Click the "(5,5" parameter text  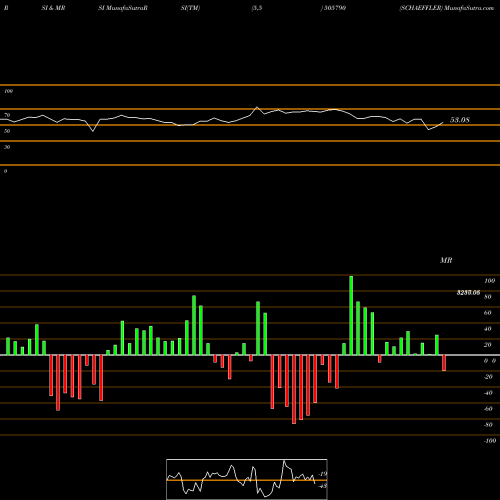(x=257, y=8)
